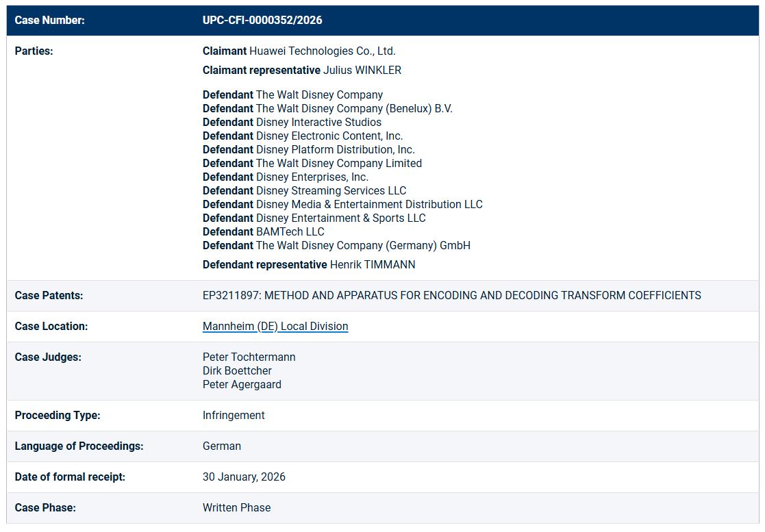The width and height of the screenshot is (765, 532).
Task: Click the Case Patents row label
Action: (x=49, y=296)
